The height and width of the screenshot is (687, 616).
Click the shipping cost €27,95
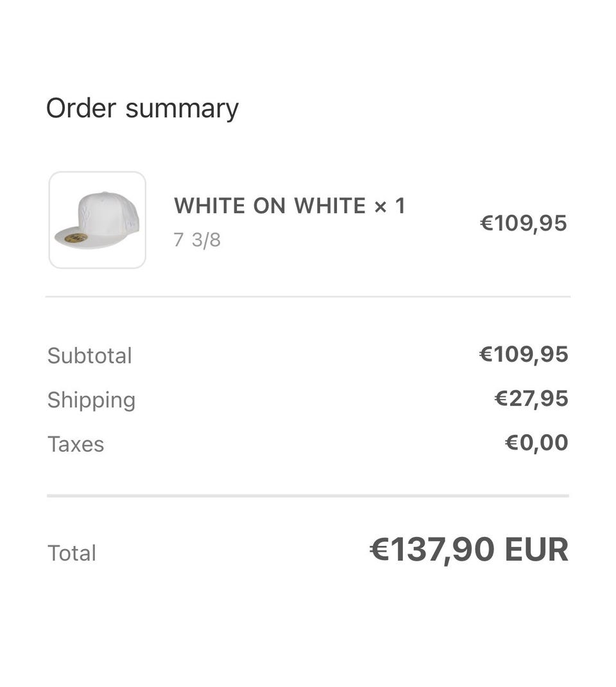point(531,398)
